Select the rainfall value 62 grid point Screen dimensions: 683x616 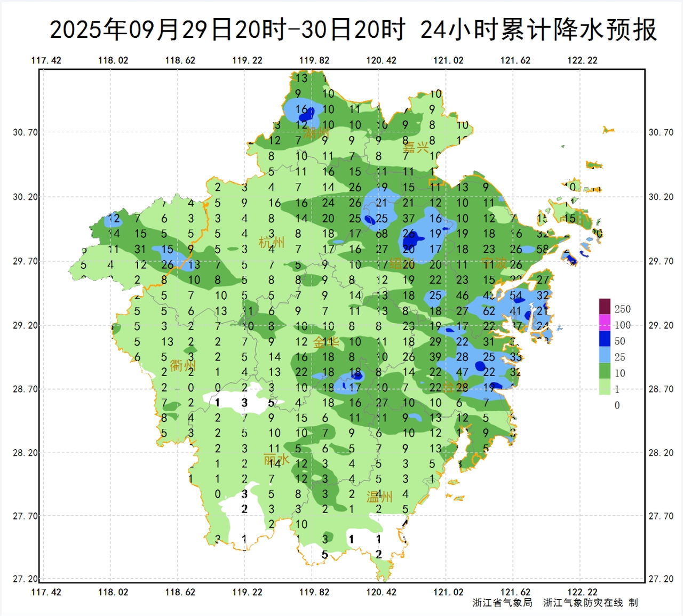[489, 311]
